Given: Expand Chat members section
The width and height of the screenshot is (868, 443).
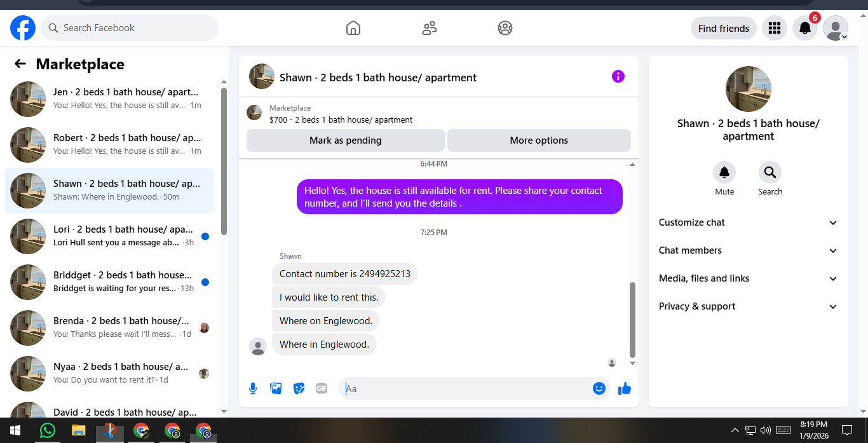Looking at the screenshot, I should (x=749, y=250).
